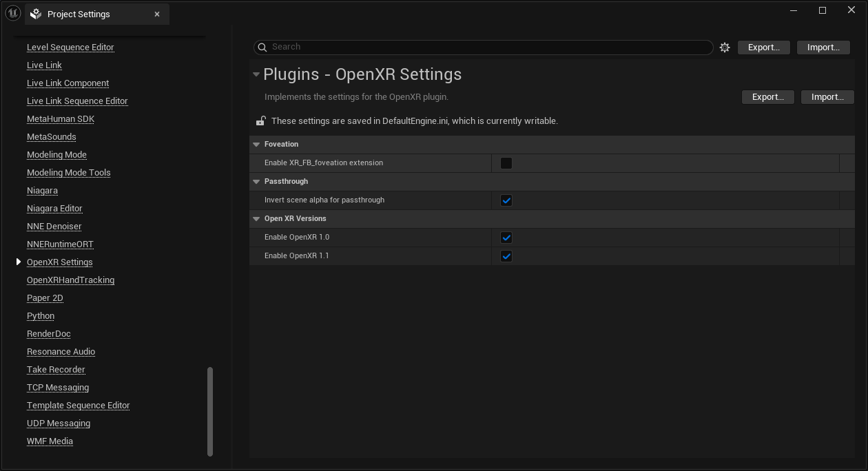Open OpenXRHandTracking settings

[70, 280]
